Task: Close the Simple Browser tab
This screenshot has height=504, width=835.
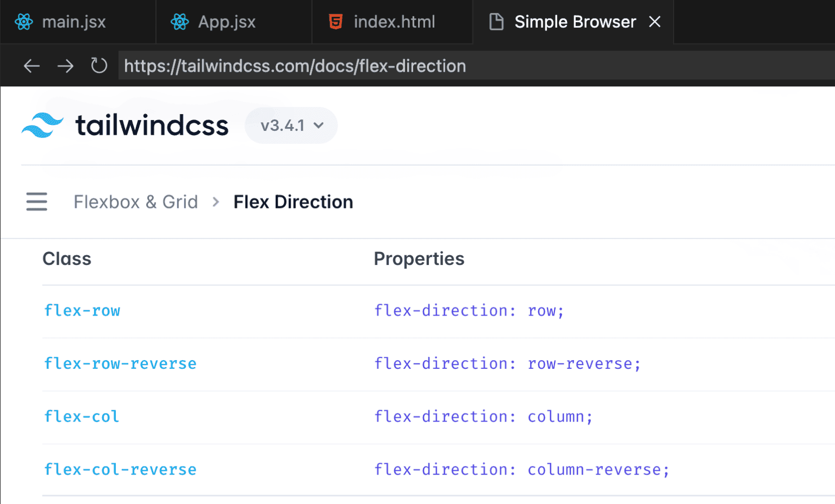Action: tap(655, 22)
